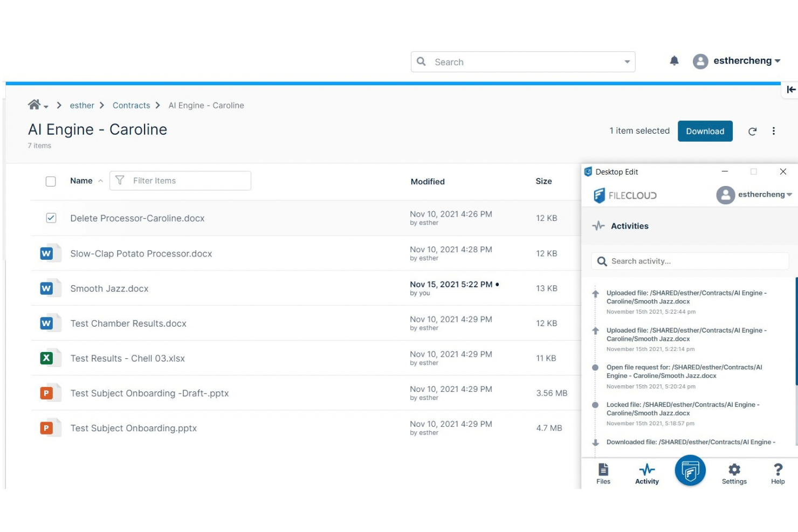Click the Search activity field in Desktop Edit
The image size is (798, 532).
[690, 261]
